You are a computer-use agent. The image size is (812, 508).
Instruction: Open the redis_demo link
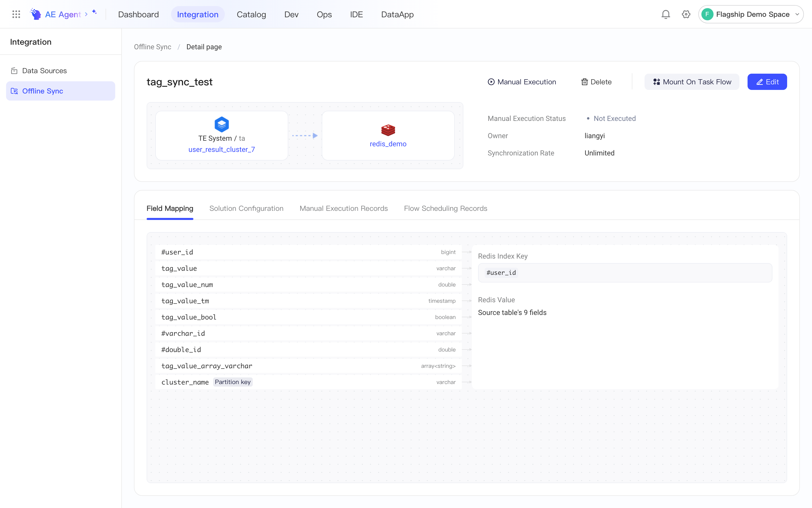pyautogui.click(x=388, y=144)
